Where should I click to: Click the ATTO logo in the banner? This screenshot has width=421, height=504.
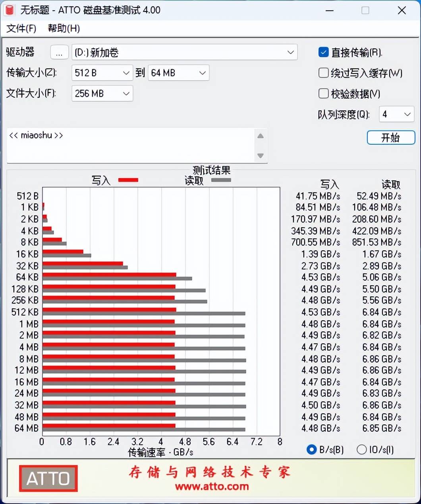(x=48, y=478)
